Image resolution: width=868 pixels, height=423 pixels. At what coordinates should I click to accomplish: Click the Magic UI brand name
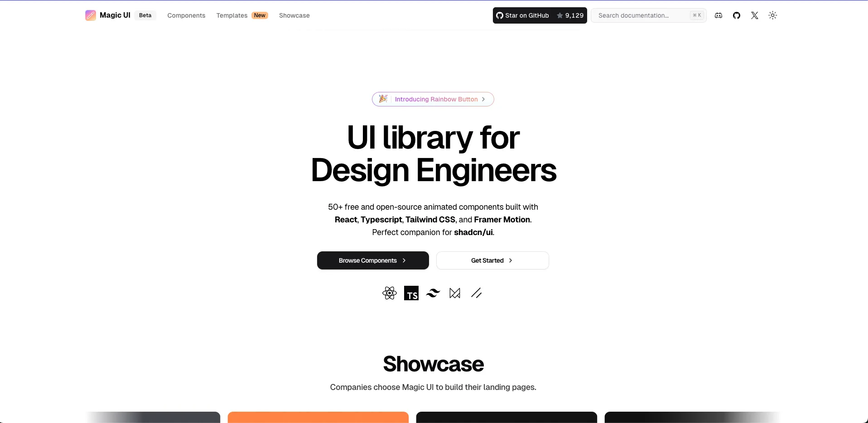(x=115, y=15)
